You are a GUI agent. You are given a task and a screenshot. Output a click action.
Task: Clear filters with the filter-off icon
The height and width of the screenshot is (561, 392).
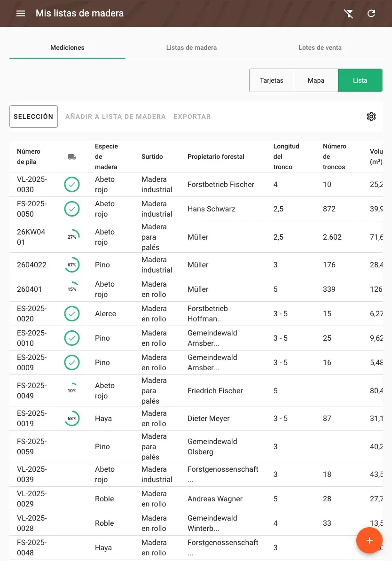click(x=348, y=14)
